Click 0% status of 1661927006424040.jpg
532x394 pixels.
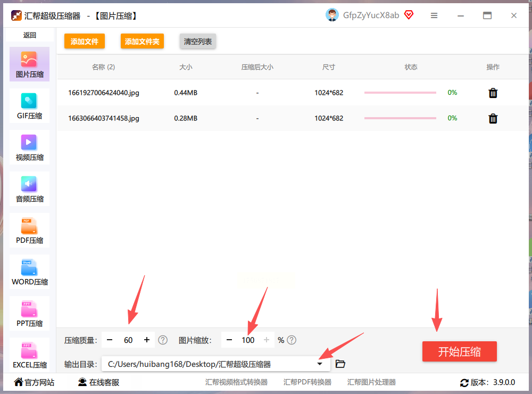[x=452, y=93]
